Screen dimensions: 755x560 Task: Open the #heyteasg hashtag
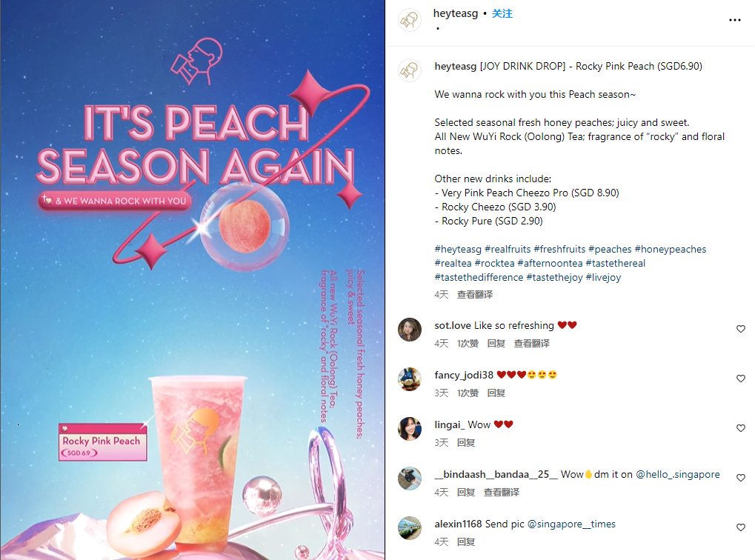(458, 249)
